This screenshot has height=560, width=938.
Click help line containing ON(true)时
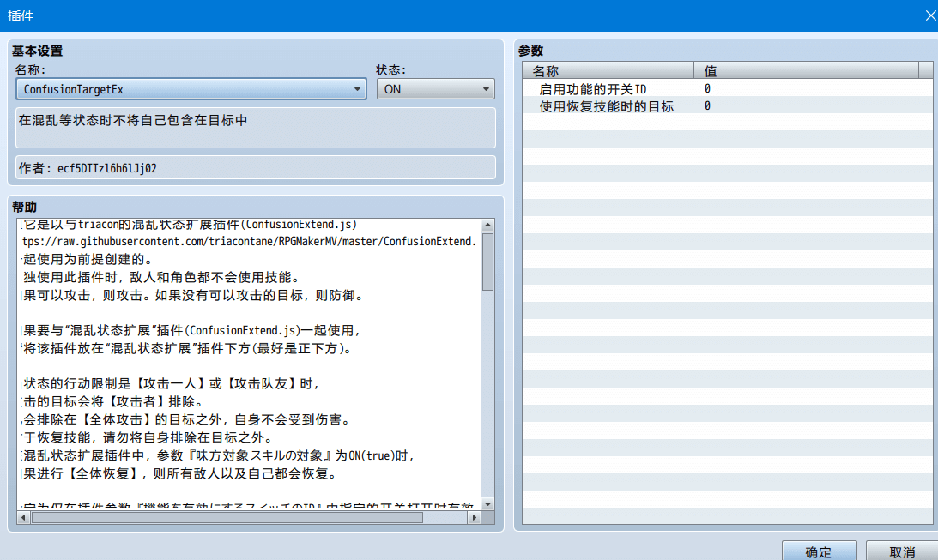(x=218, y=455)
